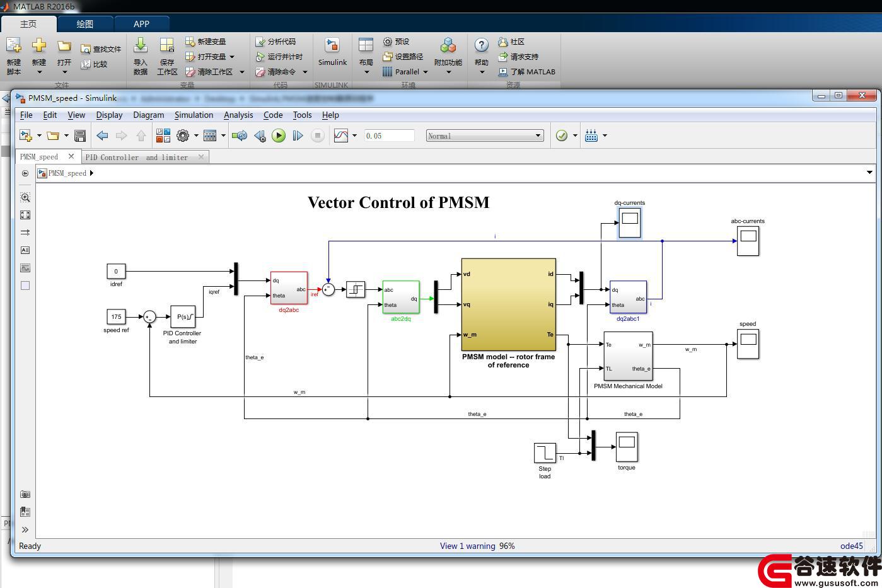Click 新建变量 in MATLAB ribbon
Viewport: 882px width, 588px height.
click(x=206, y=42)
